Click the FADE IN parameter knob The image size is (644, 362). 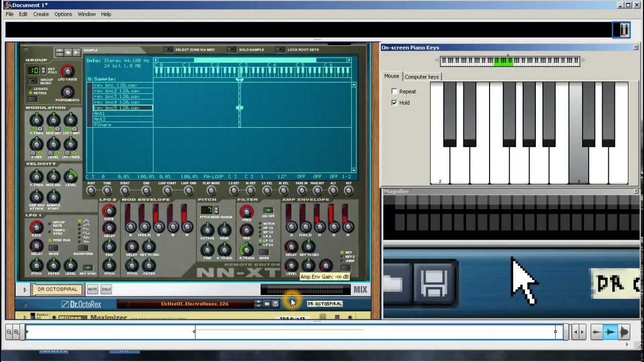point(301,190)
